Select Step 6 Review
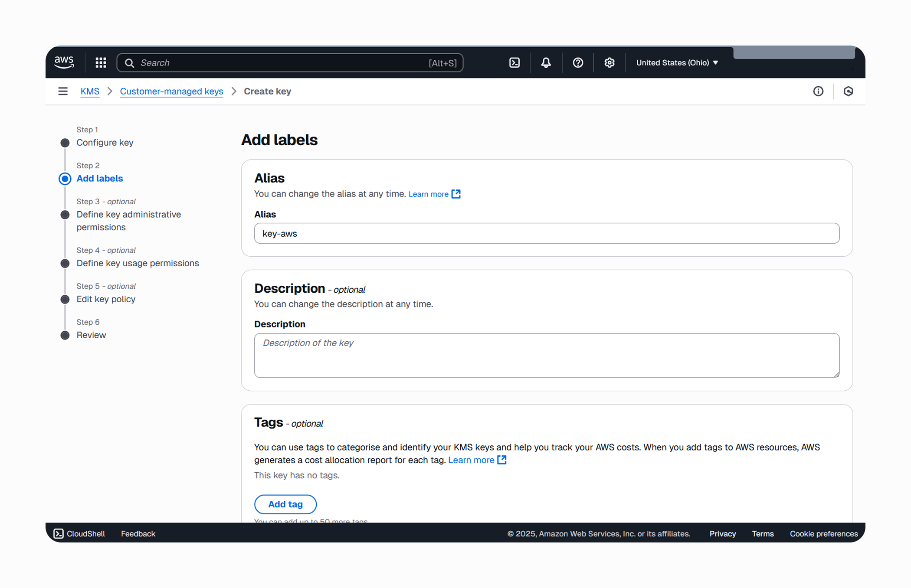The width and height of the screenshot is (911, 588). [91, 335]
